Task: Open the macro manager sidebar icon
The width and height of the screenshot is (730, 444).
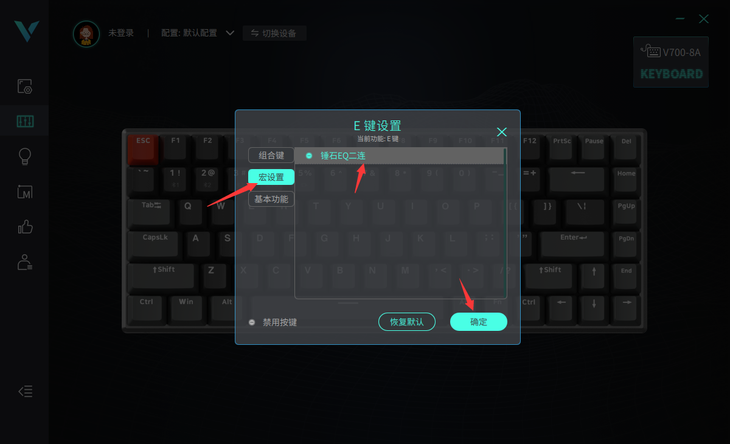Action: tap(25, 192)
